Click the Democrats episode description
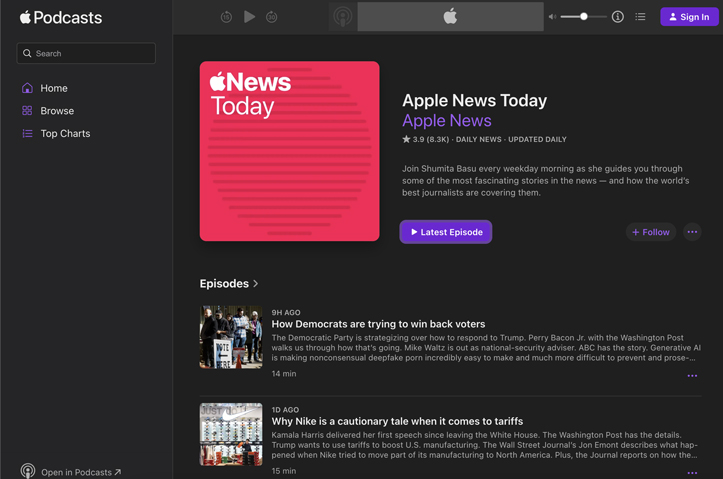Viewport: 723px width, 479px height. [x=486, y=348]
